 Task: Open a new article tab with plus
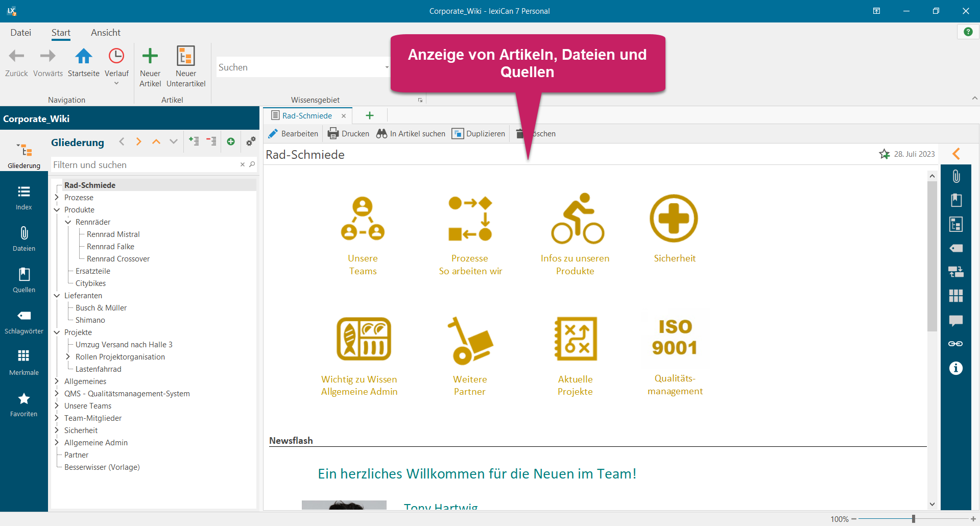point(370,116)
